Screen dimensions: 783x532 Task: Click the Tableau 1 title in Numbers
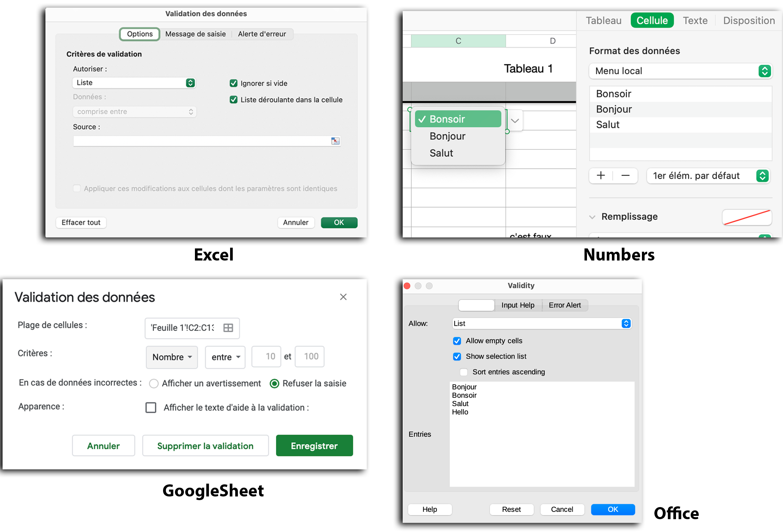point(528,69)
